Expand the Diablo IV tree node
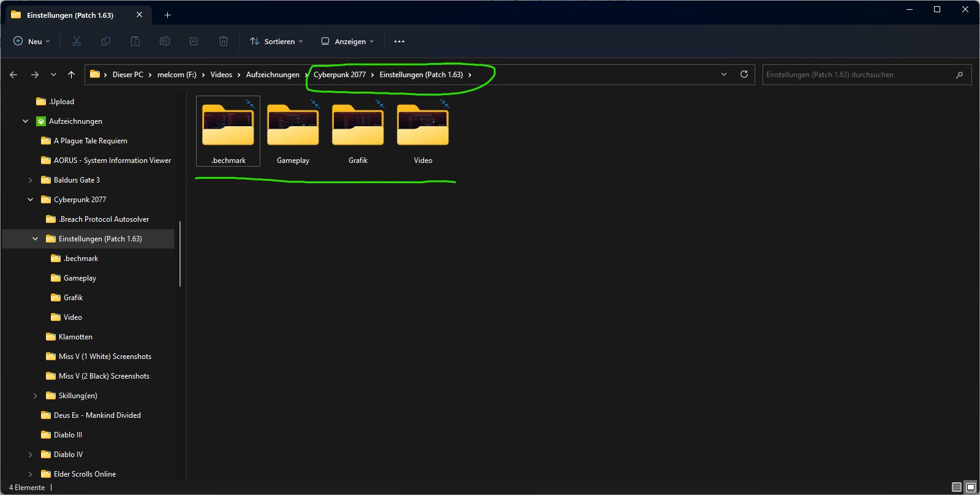The height and width of the screenshot is (495, 980). [31, 455]
